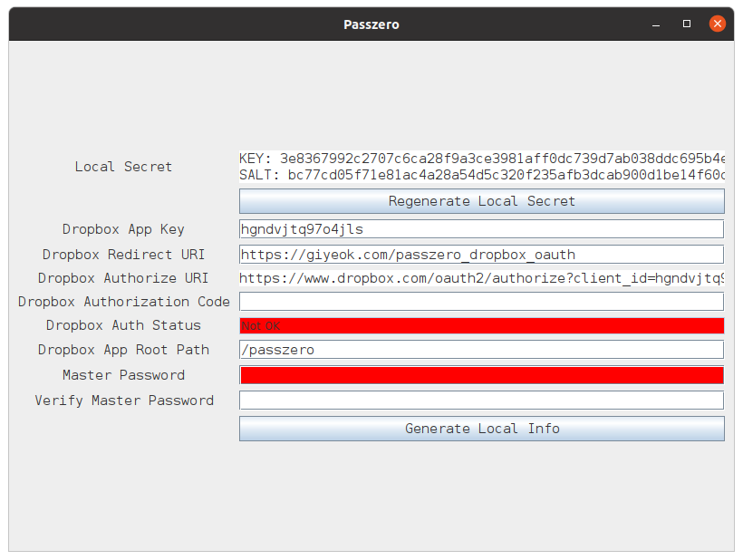Screen dimensions: 743x560
Task: Click the 'Master Password' label
Action: (x=123, y=375)
